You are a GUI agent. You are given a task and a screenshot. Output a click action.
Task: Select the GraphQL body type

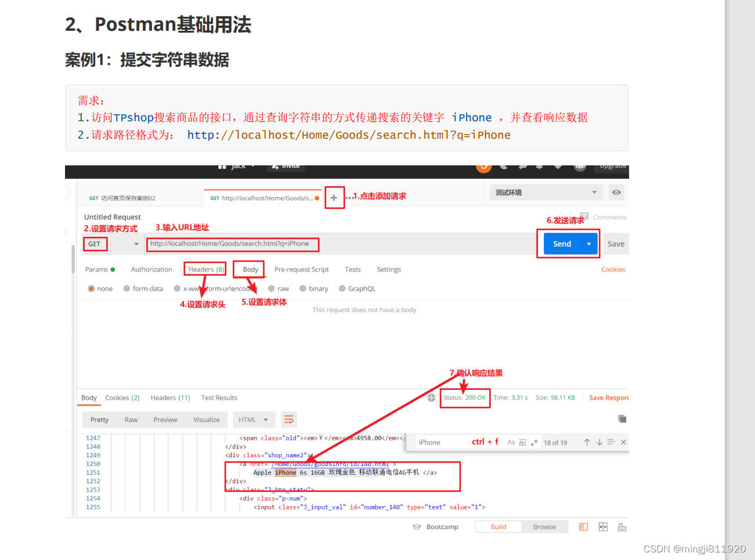(342, 288)
